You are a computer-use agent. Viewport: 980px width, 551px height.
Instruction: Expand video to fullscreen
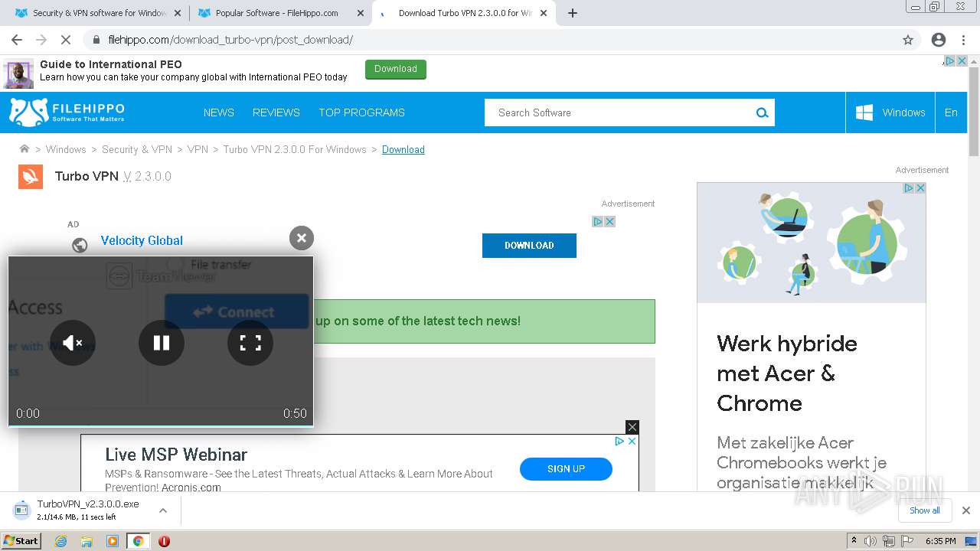[x=250, y=343]
